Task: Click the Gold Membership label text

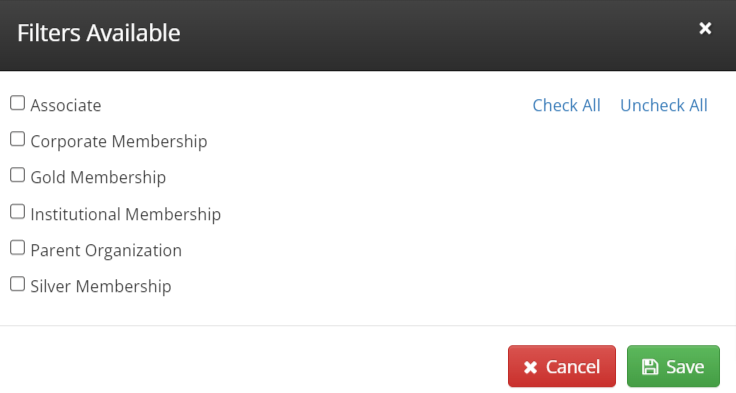Action: 98,177
